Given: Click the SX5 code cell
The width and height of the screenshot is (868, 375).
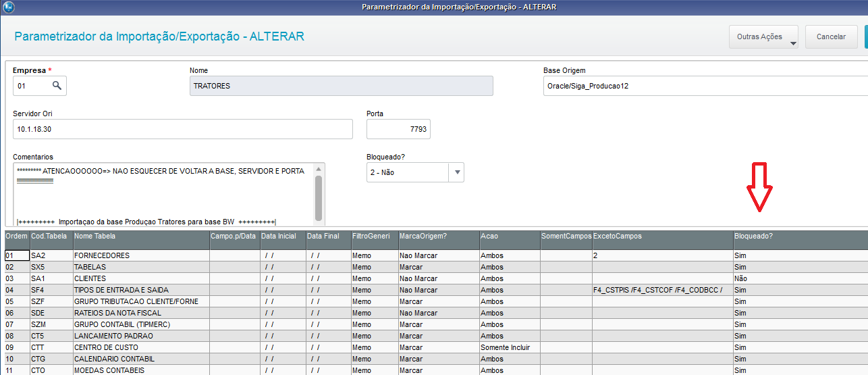Looking at the screenshot, I should click(51, 268).
